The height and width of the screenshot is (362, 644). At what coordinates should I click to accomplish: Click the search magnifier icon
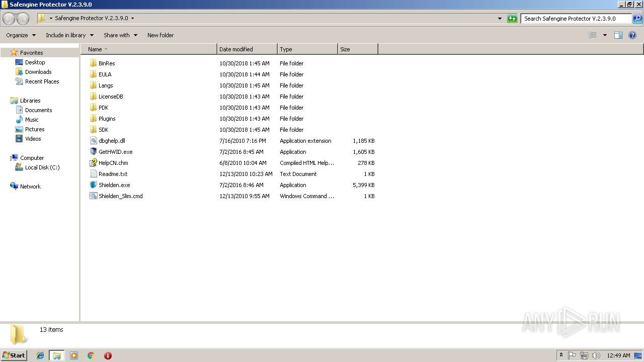click(x=637, y=19)
